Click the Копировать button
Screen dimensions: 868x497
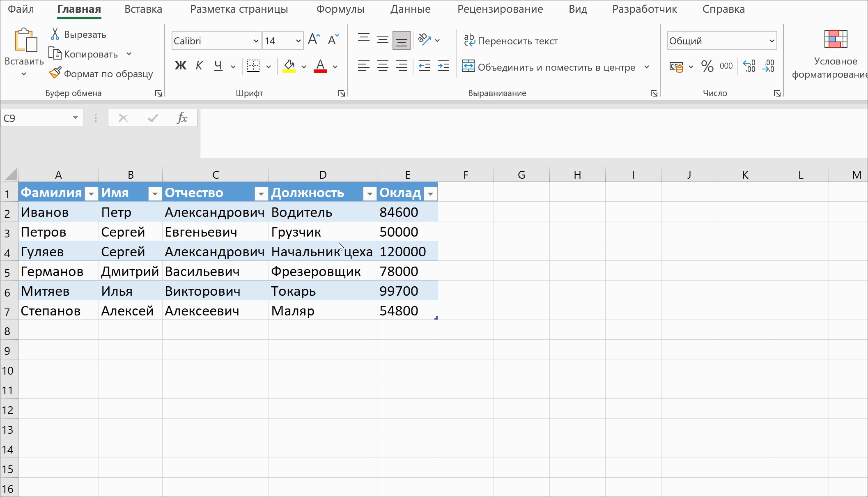pyautogui.click(x=84, y=54)
